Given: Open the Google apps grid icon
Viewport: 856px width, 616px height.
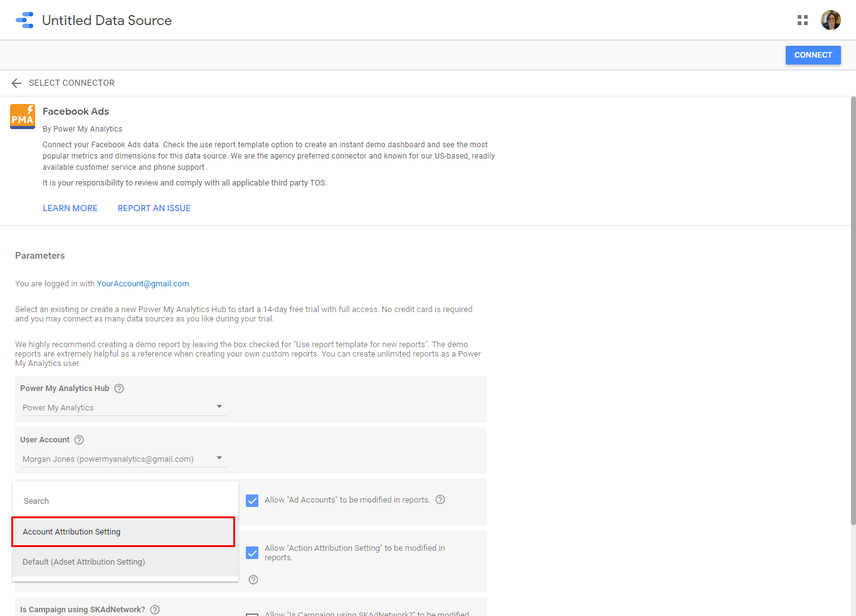Looking at the screenshot, I should (x=802, y=20).
